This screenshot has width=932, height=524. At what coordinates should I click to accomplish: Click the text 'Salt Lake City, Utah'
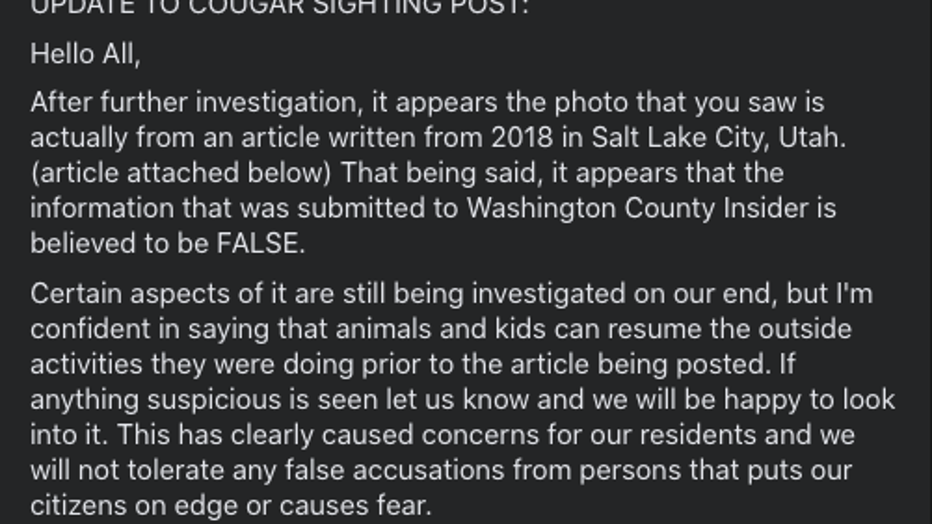tap(718, 138)
